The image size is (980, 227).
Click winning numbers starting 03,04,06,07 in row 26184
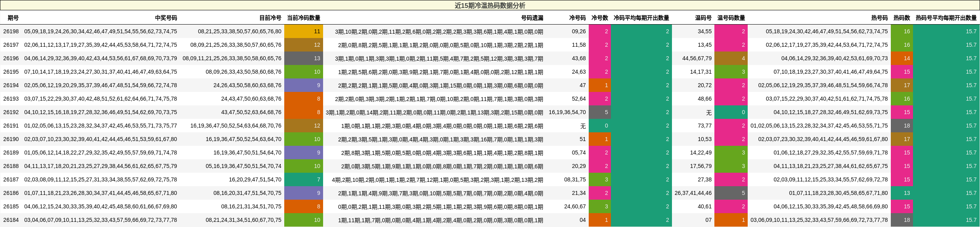tap(101, 220)
